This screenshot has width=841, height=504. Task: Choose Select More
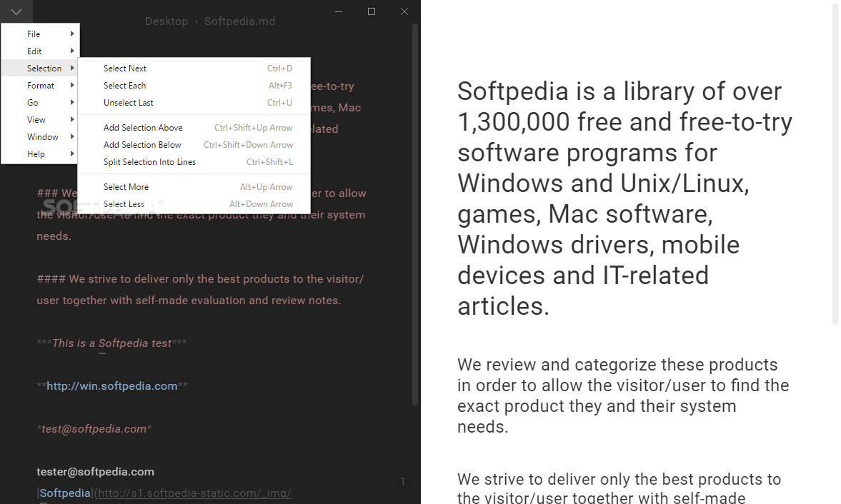tap(194, 187)
